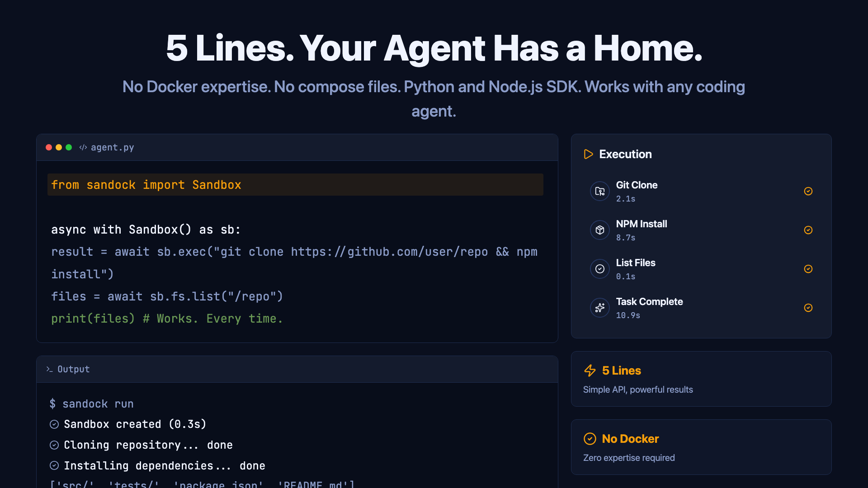Click the Task Complete sparkles icon
This screenshot has height=488, width=868.
click(x=600, y=308)
